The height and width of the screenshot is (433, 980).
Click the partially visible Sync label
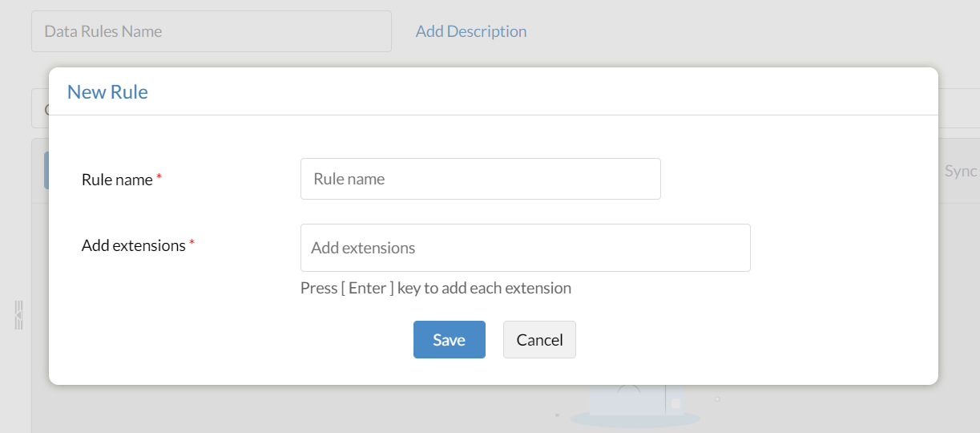tap(960, 171)
